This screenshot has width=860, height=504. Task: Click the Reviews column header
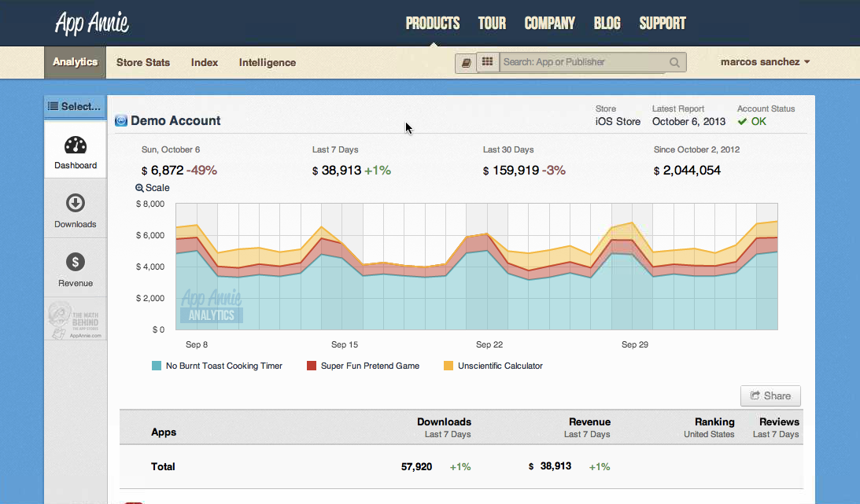click(779, 421)
